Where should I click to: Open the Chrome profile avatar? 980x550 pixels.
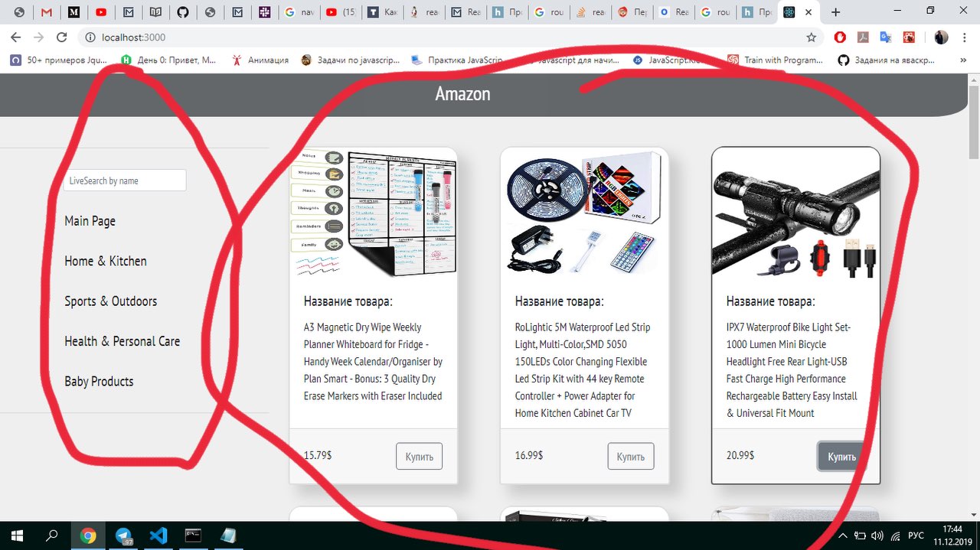(941, 37)
